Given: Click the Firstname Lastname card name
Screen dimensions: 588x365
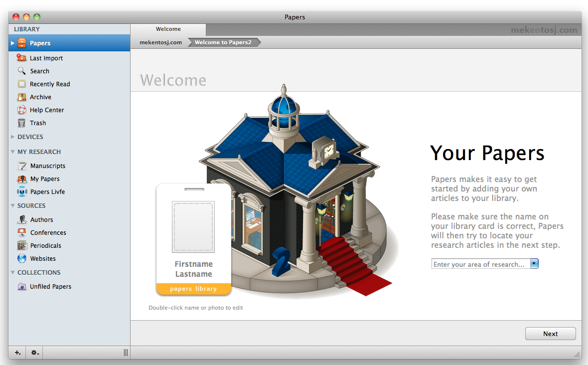Looking at the screenshot, I should click(x=193, y=269).
